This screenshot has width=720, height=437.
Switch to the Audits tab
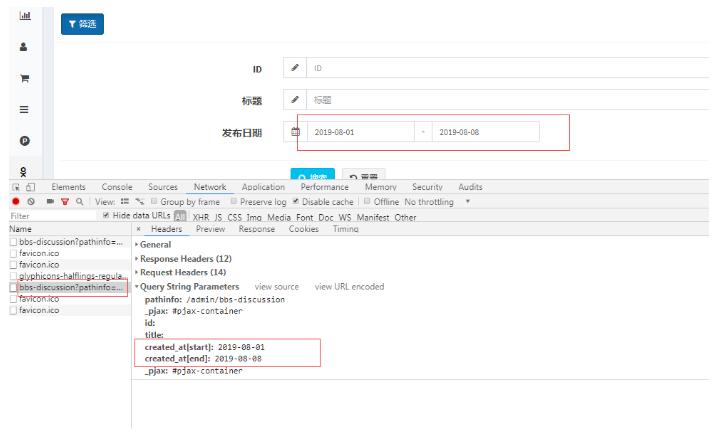470,187
